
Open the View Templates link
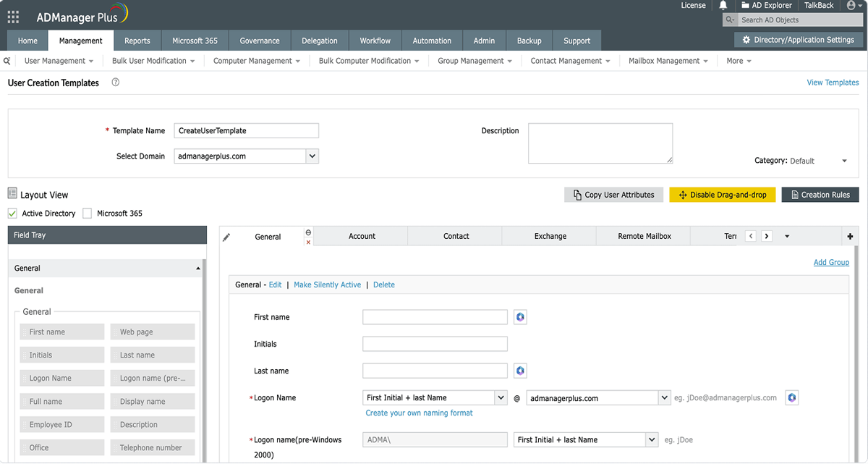833,83
